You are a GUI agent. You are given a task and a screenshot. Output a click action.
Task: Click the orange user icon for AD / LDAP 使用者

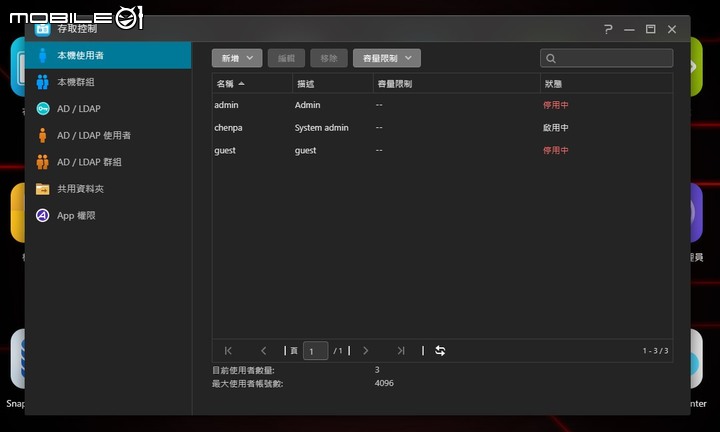43,135
